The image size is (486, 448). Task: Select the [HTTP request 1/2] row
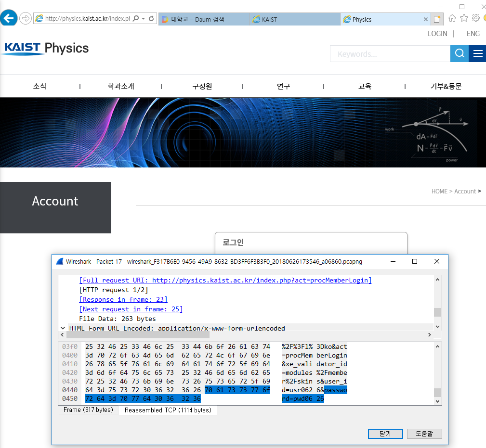click(114, 290)
